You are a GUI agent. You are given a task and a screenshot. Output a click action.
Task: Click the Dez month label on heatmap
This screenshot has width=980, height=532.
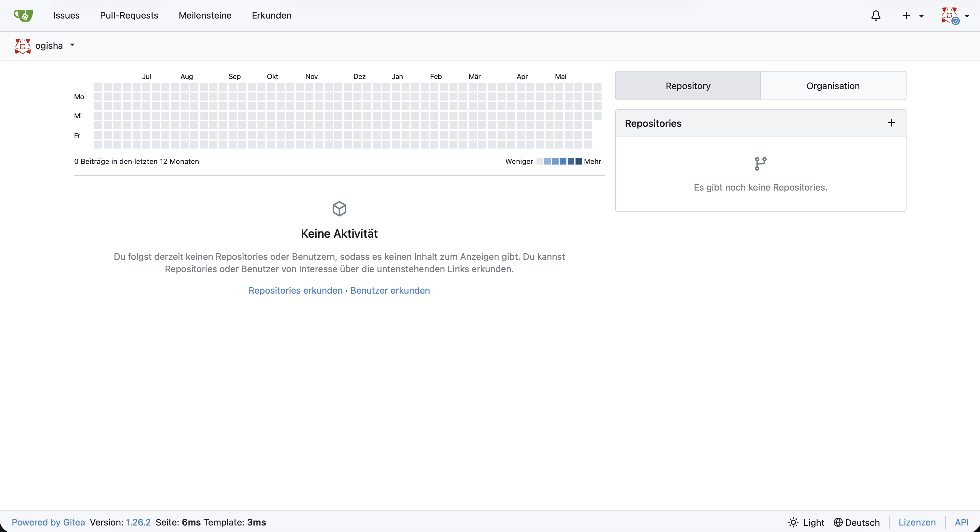click(x=359, y=76)
